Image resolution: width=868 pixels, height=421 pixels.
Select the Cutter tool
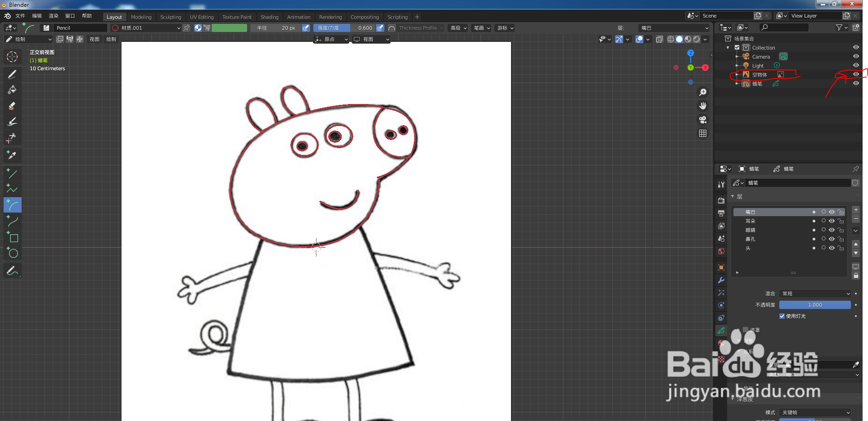pos(12,138)
